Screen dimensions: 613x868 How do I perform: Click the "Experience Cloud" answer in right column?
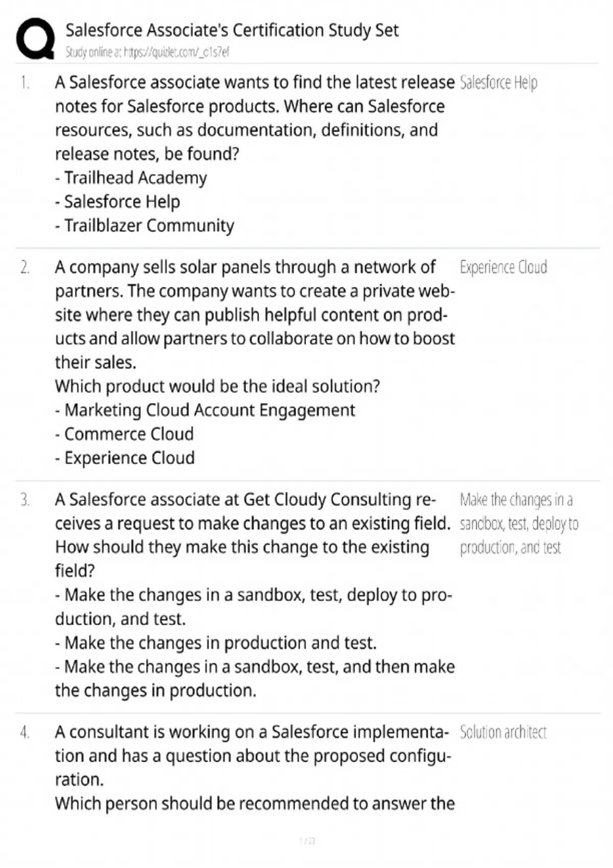(503, 267)
